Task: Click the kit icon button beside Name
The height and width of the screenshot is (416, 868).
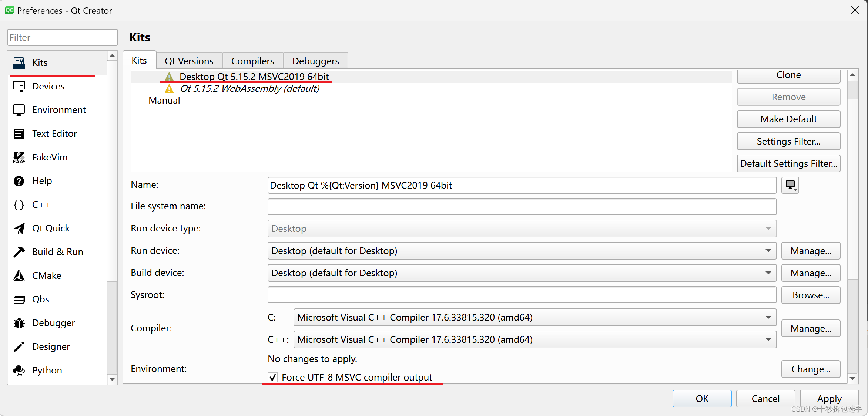Action: pos(790,185)
